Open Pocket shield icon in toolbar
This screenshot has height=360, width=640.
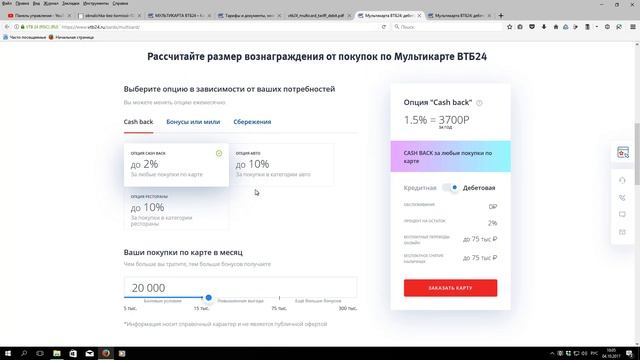(x=532, y=27)
